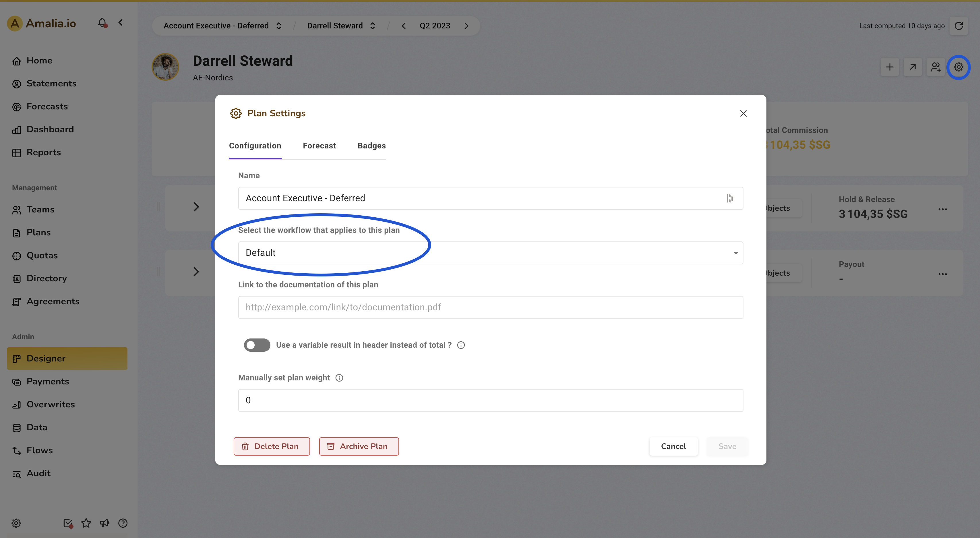Open the megaphone announcements icon
Viewport: 980px width, 538px height.
[x=104, y=523]
